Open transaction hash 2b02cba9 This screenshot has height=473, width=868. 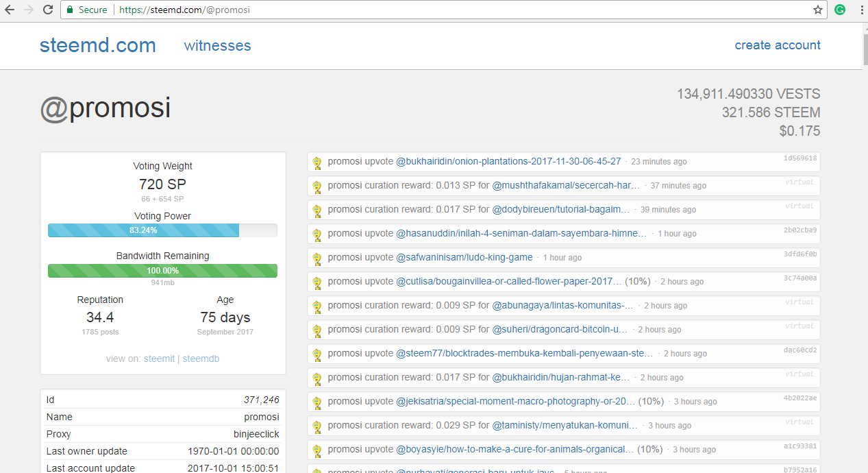pos(800,230)
